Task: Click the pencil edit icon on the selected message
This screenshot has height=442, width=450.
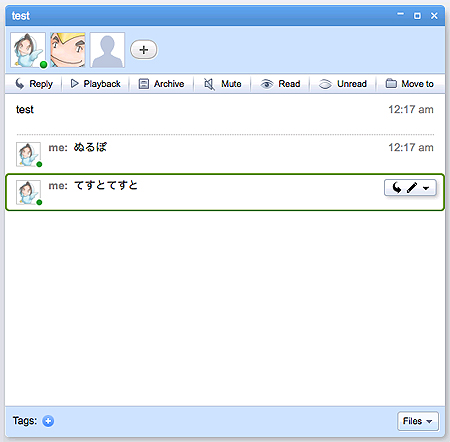Action: 412,188
